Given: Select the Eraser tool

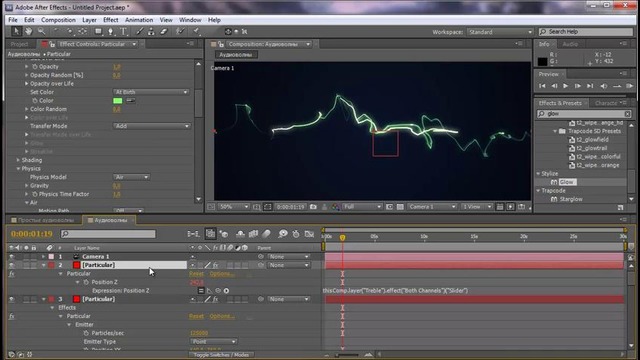Looking at the screenshot, I should tap(164, 31).
